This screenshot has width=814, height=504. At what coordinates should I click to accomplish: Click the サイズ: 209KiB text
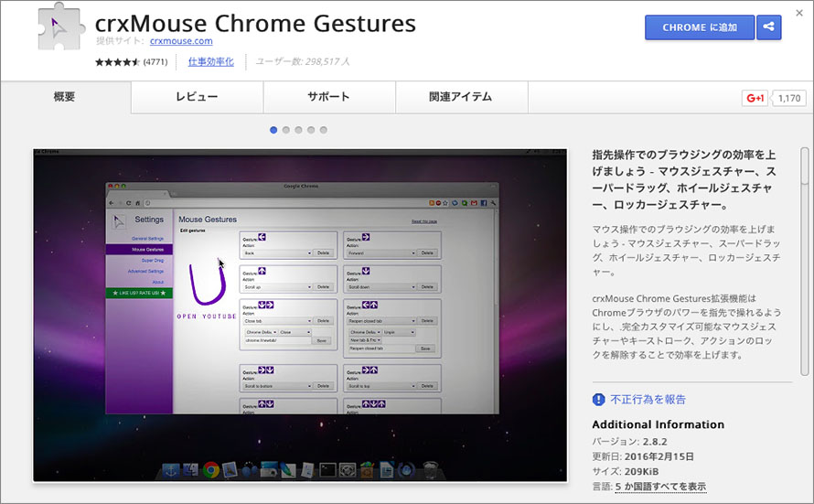pyautogui.click(x=626, y=472)
